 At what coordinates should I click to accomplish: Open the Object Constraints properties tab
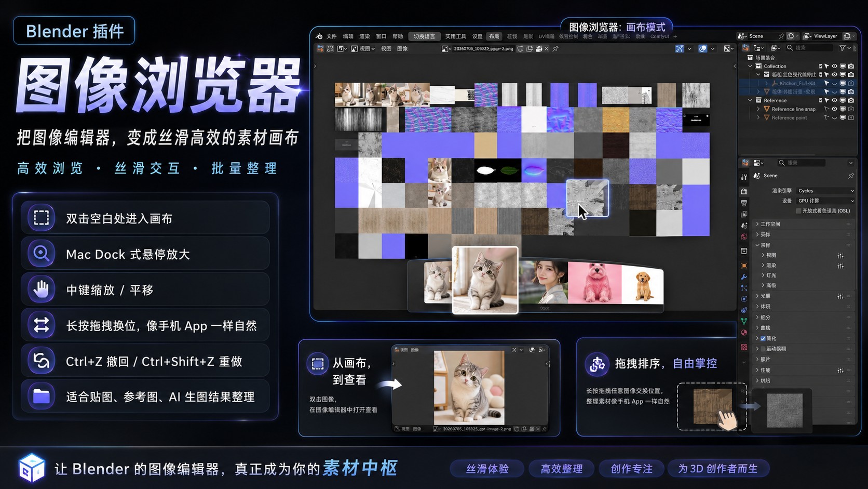[744, 310]
